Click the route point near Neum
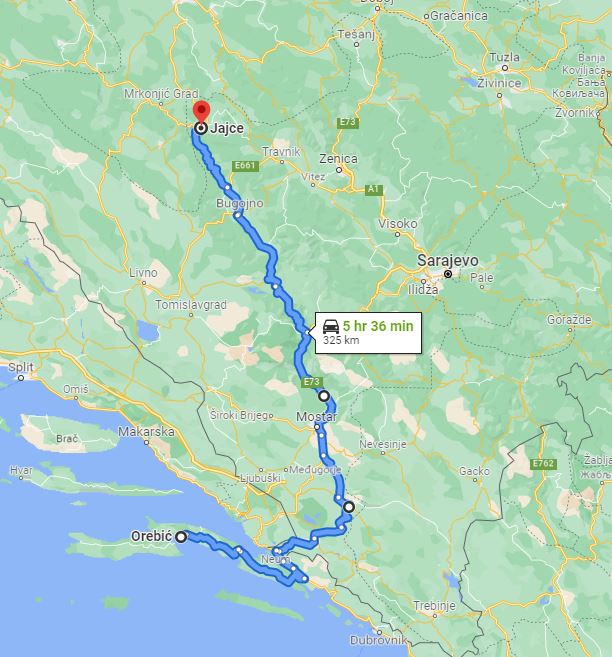The image size is (612, 657). point(276,551)
